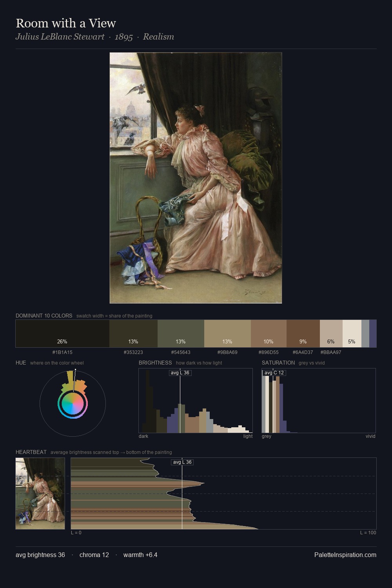
Task: Click the year 1895 in subtitle
Action: tap(123, 37)
